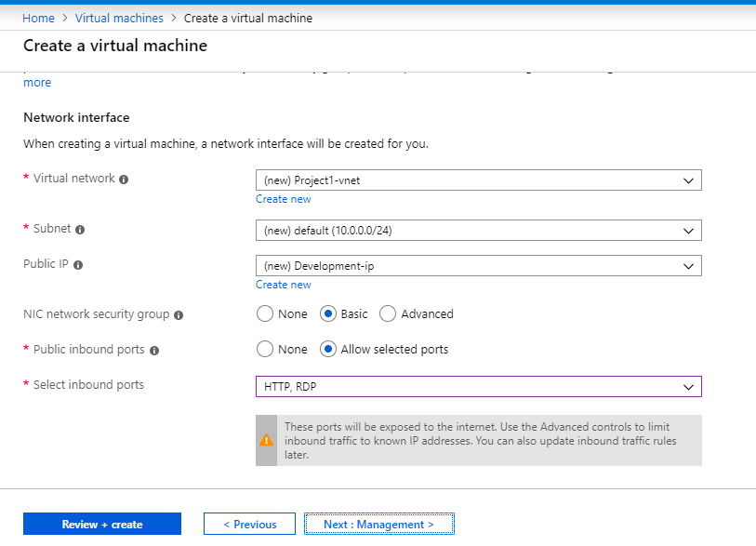Click Next : Management button
This screenshot has width=756, height=546.
click(379, 524)
